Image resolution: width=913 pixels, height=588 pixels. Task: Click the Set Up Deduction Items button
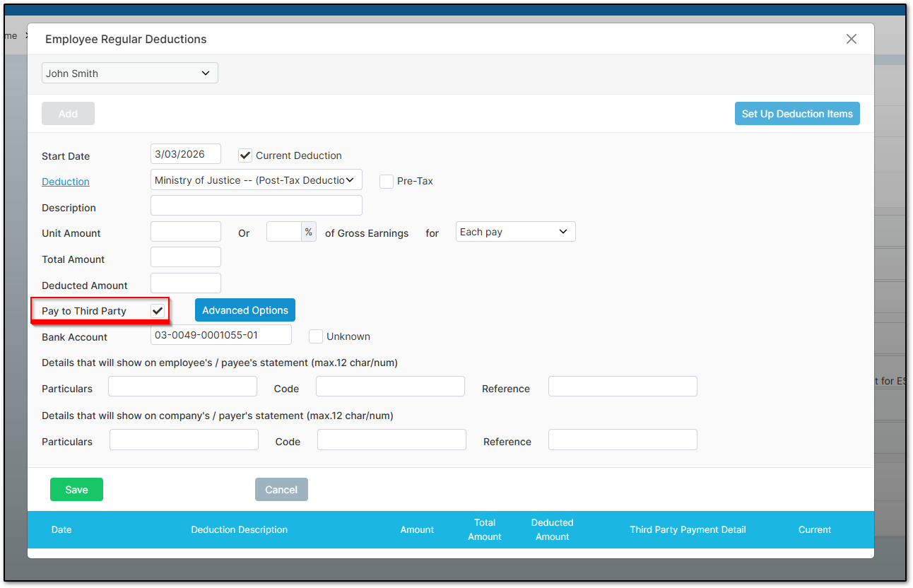tap(797, 113)
